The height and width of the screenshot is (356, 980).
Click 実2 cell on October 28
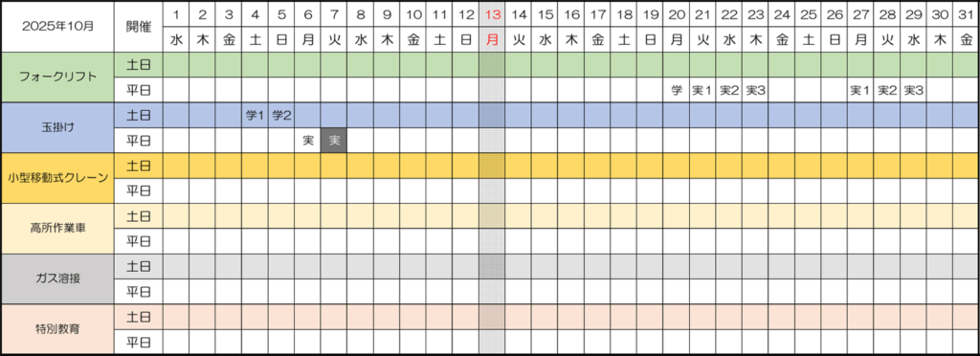click(x=887, y=90)
